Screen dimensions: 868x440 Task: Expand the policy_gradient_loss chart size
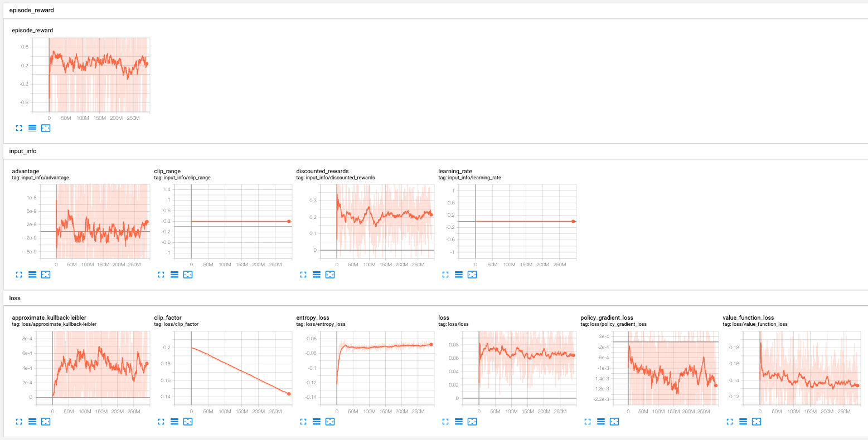[x=588, y=422]
